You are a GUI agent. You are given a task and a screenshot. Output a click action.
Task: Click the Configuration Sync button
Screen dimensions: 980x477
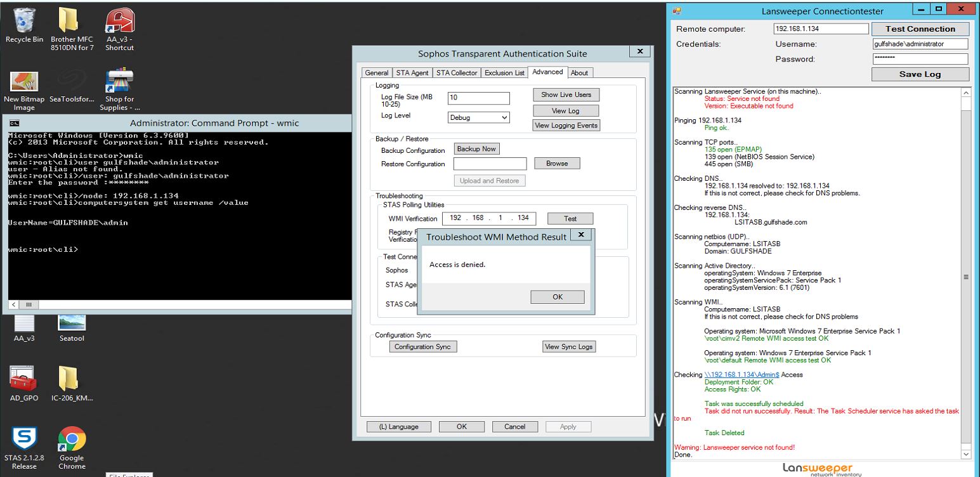[422, 347]
